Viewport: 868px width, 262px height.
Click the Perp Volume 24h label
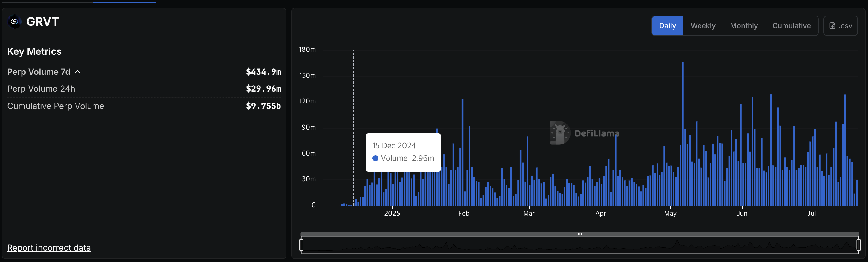[41, 89]
